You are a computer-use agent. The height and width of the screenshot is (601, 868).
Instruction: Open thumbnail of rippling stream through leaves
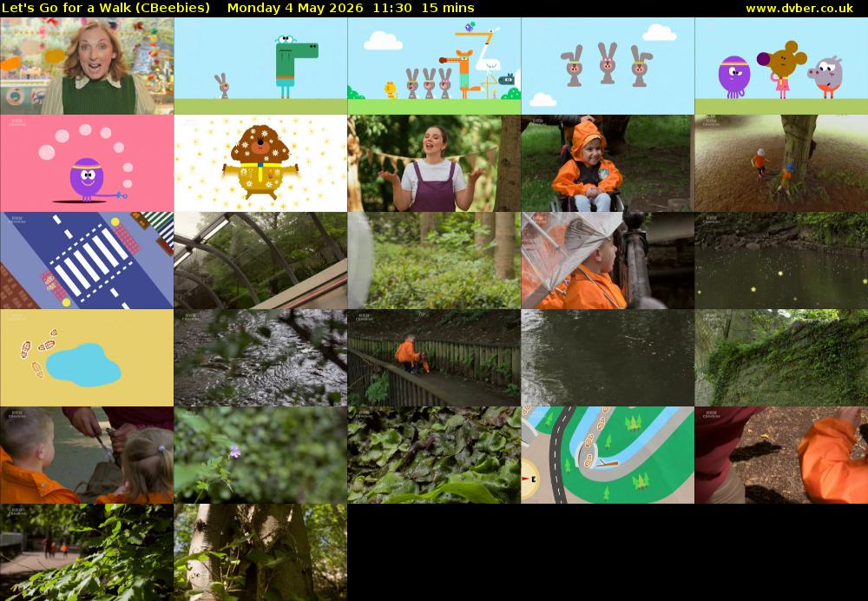260,358
